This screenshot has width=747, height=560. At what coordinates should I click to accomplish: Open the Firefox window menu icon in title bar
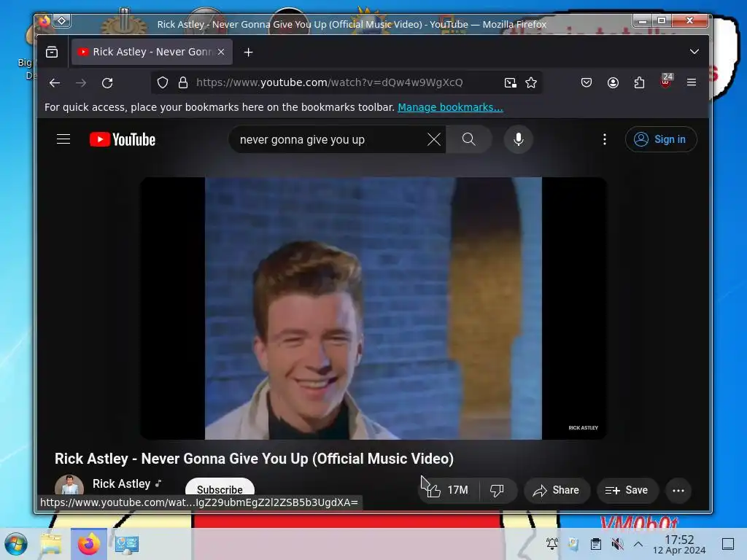[x=44, y=21]
